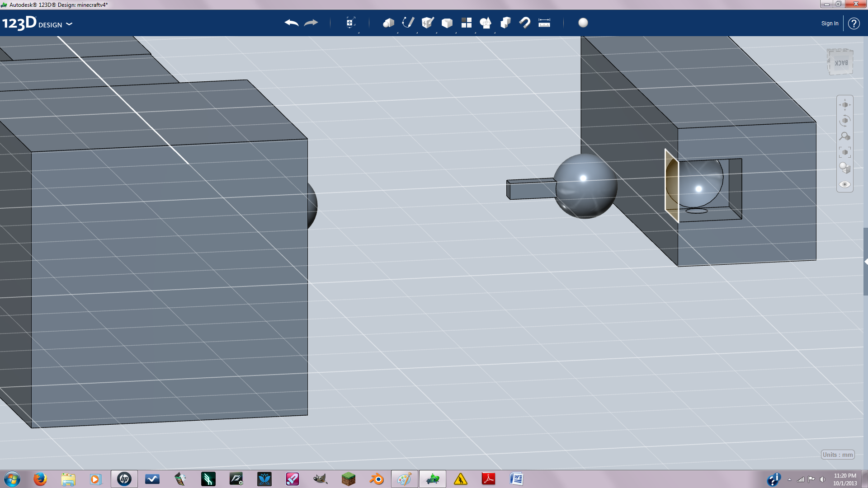868x488 pixels.
Task: Open the Construct tool
Action: (x=428, y=23)
